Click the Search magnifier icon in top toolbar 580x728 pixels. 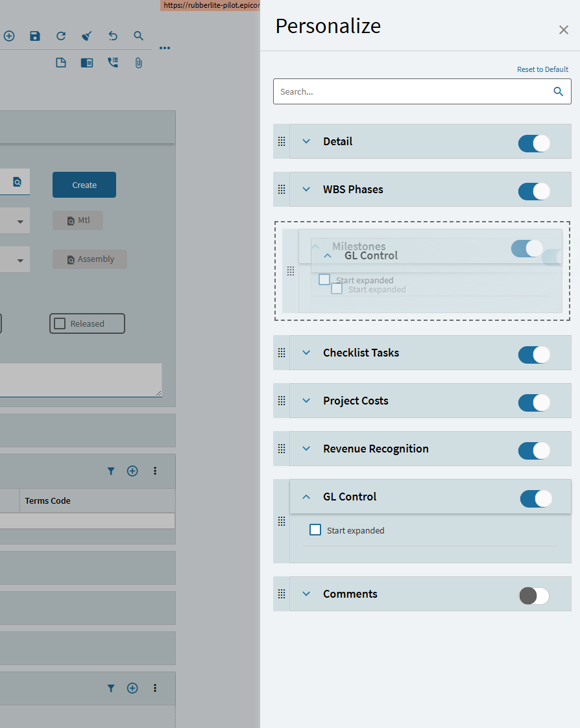tap(138, 36)
